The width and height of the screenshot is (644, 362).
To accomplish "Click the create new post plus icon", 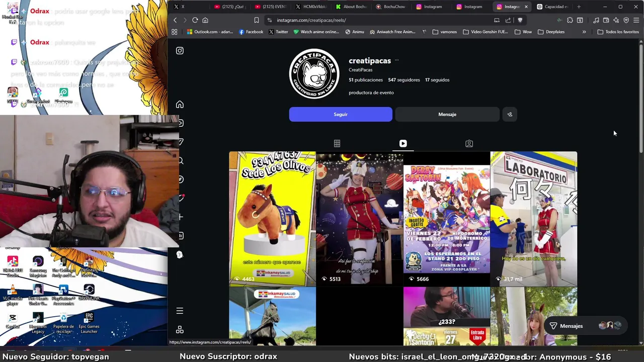I will (x=181, y=217).
